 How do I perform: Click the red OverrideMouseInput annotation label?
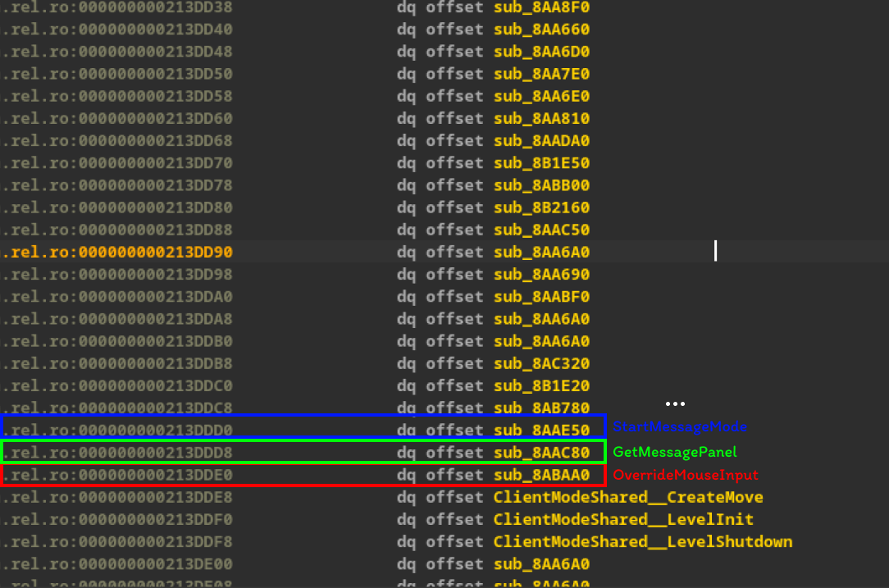tap(686, 475)
